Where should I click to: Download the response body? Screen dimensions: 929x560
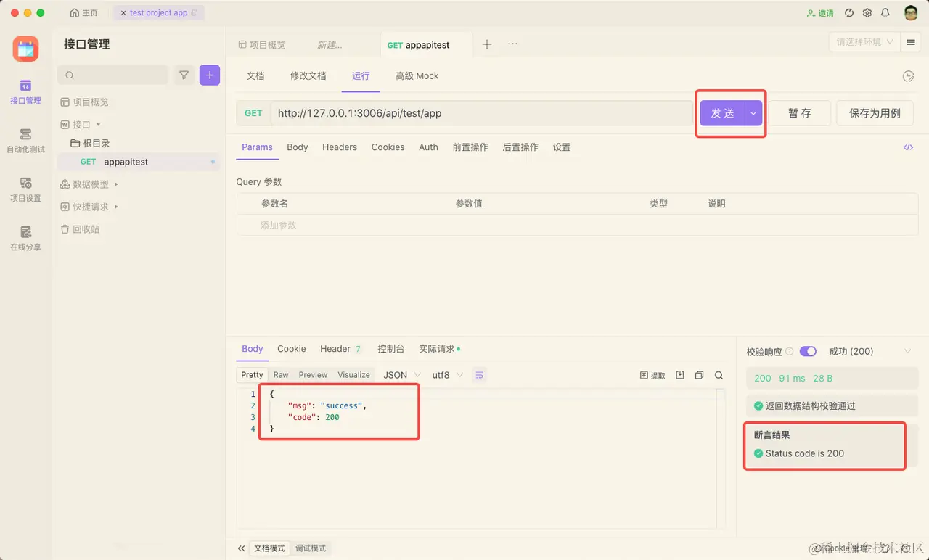click(x=680, y=375)
